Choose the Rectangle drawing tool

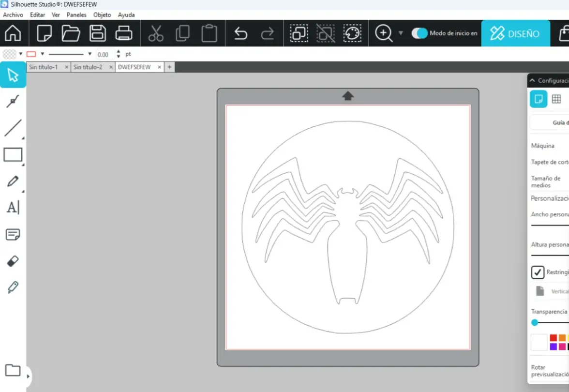point(13,155)
